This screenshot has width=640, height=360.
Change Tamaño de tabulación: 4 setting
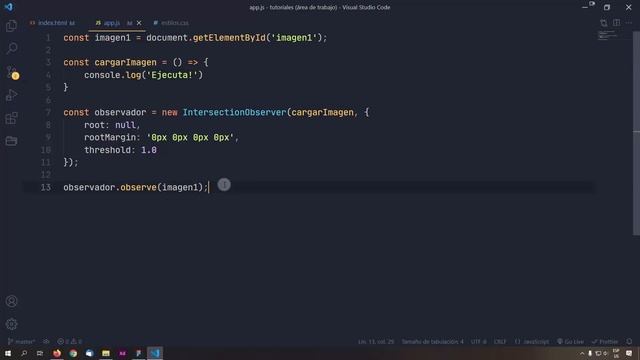[x=433, y=341]
